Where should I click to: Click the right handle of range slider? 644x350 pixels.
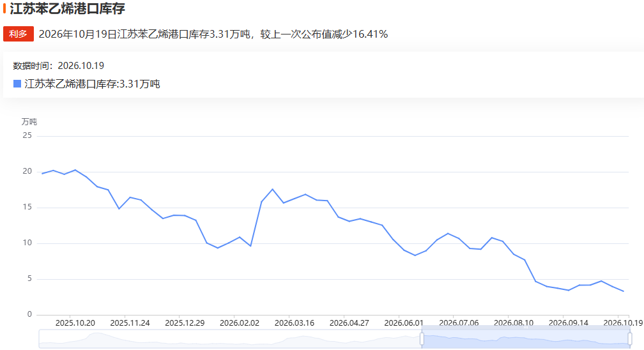pyautogui.click(x=630, y=339)
